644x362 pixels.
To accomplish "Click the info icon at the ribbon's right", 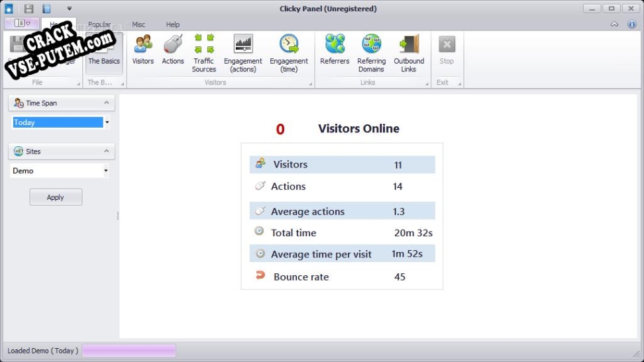I will click(631, 24).
